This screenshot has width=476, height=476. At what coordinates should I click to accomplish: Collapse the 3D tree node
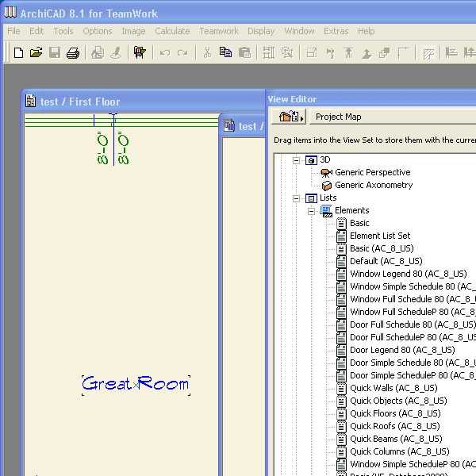pos(297,159)
